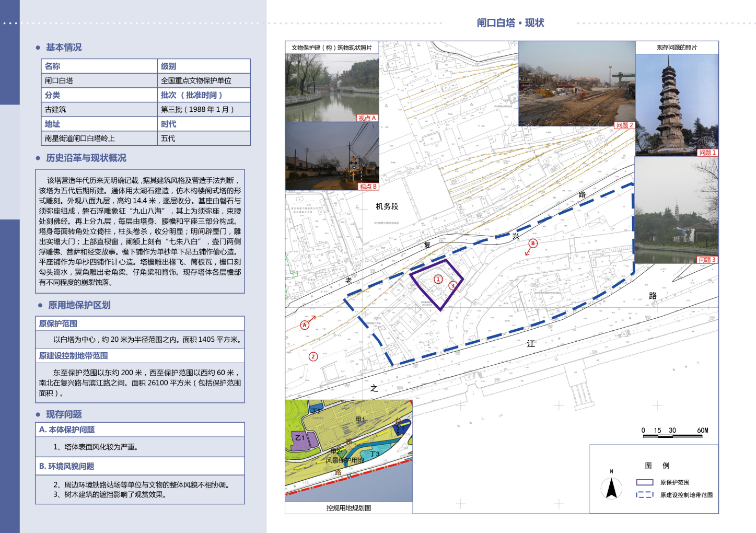Click the 甲1 zone label on plan map
This screenshot has width=756, height=533.
360,420
